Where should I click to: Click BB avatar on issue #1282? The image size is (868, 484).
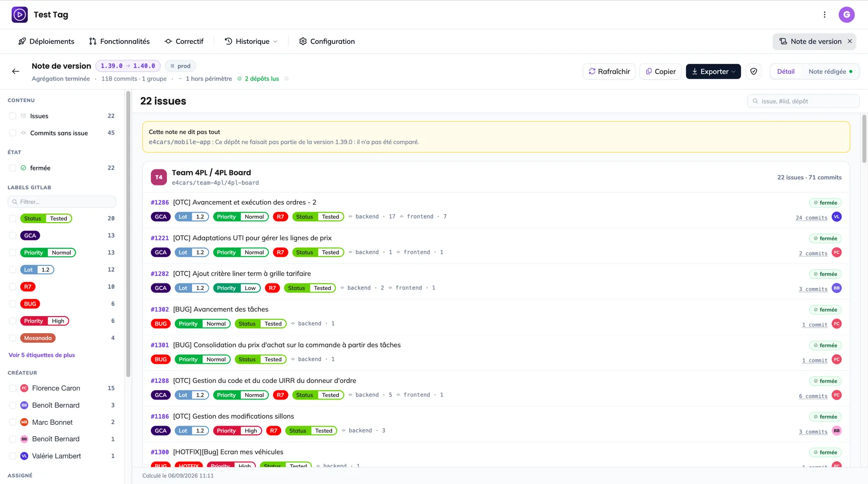tap(836, 288)
